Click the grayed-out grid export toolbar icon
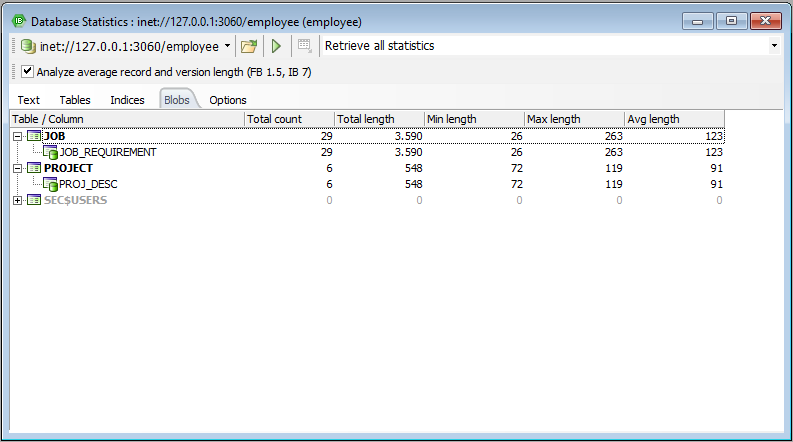Image resolution: width=793 pixels, height=442 pixels. click(304, 46)
